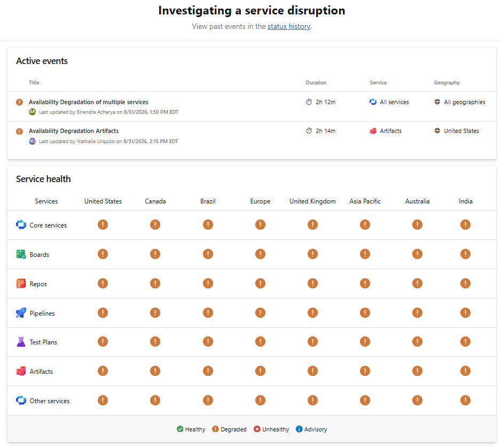Open Pipelines Europe degraded status
This screenshot has width=502, height=448.
coord(260,313)
